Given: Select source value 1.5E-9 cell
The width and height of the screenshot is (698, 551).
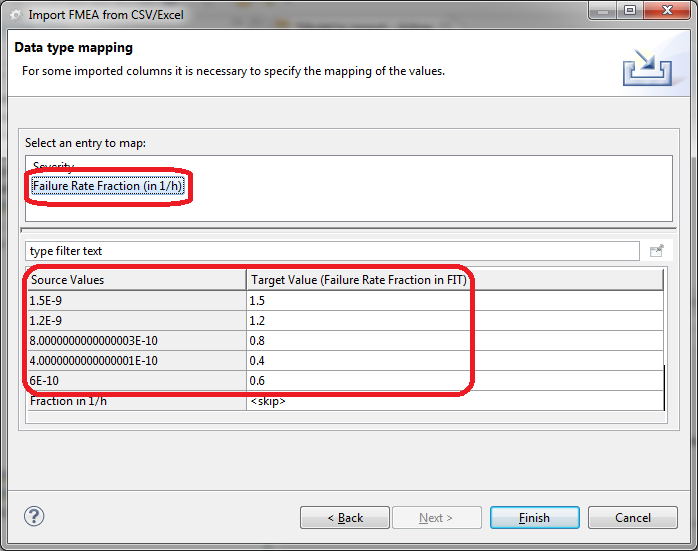Looking at the screenshot, I should pos(136,301).
